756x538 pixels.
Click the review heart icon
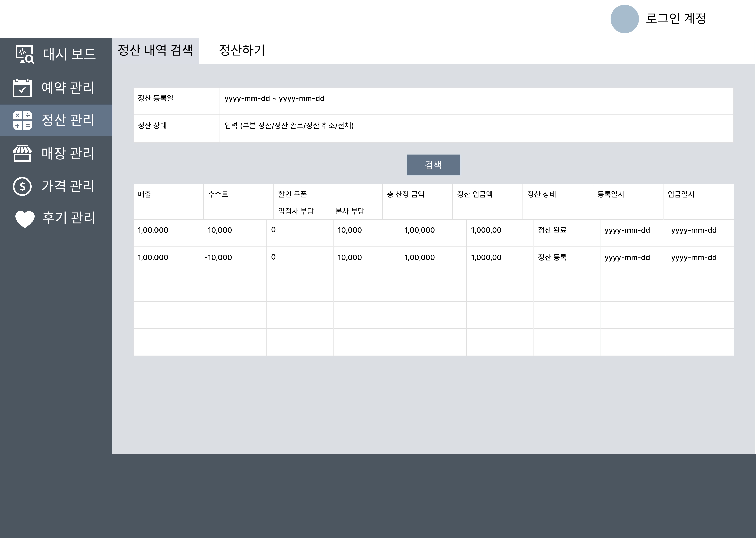pos(24,219)
